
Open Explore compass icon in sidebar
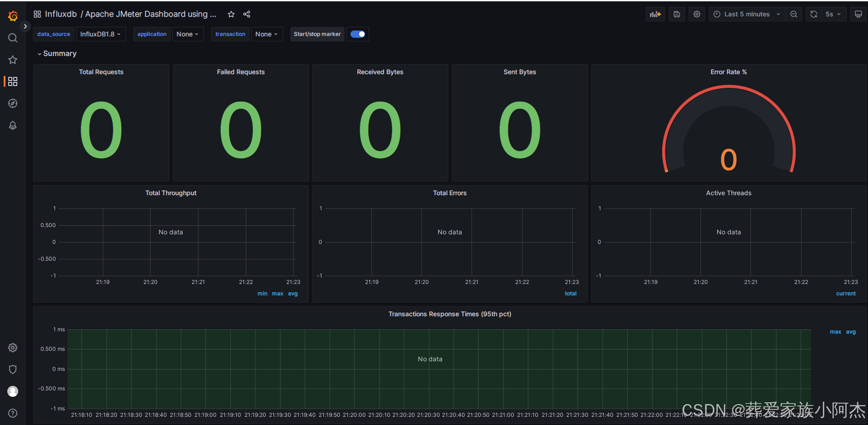13,103
